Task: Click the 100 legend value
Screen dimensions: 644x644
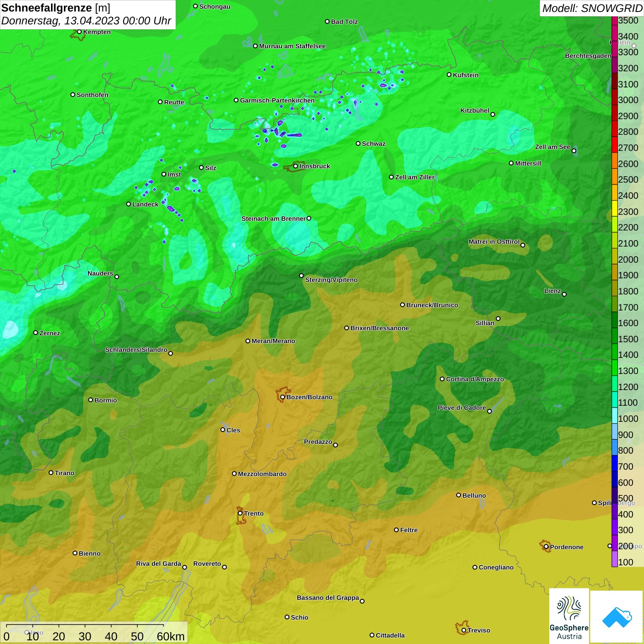Action: coord(626,562)
